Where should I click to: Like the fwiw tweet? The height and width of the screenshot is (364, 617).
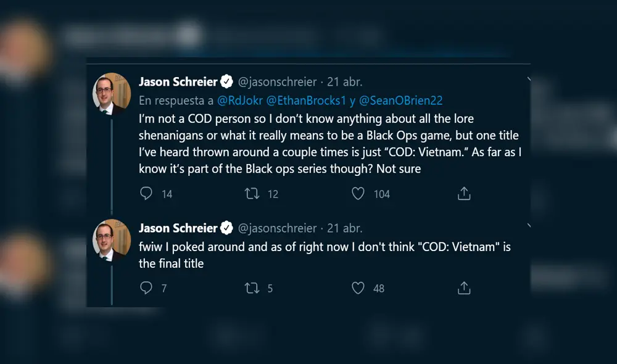coord(357,288)
